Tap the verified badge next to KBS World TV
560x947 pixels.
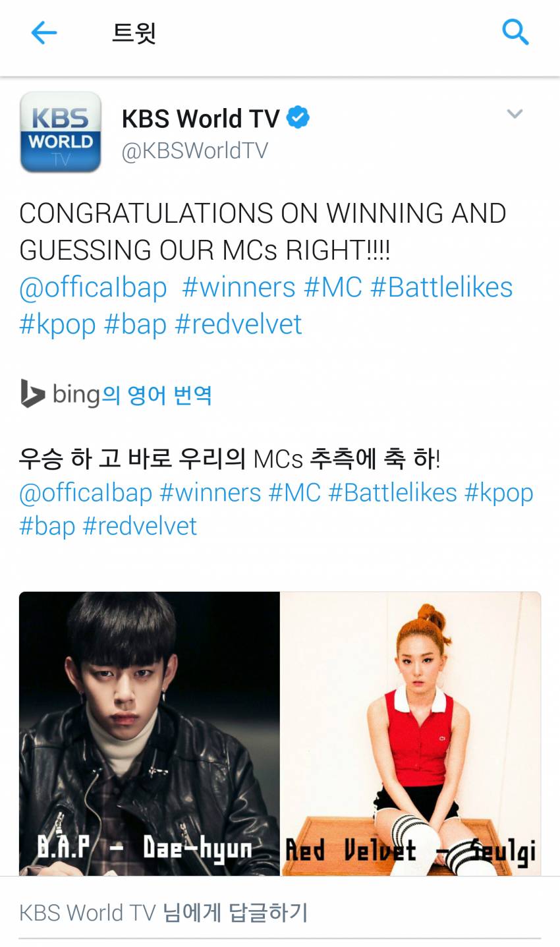coord(298,118)
